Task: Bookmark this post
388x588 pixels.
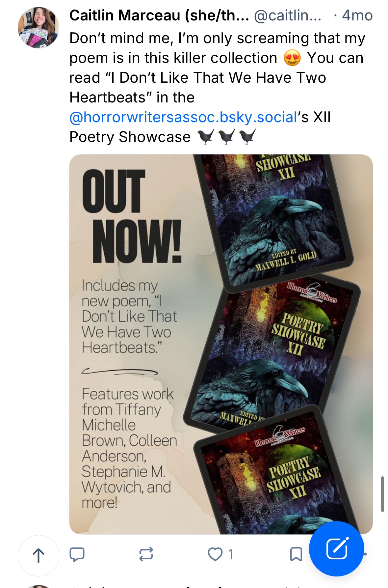Action: click(296, 554)
